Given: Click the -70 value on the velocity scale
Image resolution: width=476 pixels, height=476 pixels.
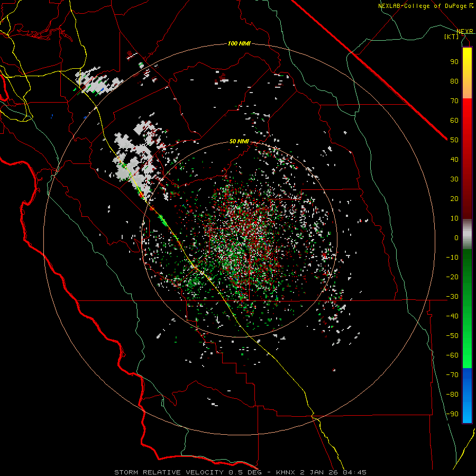Looking at the screenshot, I should tap(452, 374).
